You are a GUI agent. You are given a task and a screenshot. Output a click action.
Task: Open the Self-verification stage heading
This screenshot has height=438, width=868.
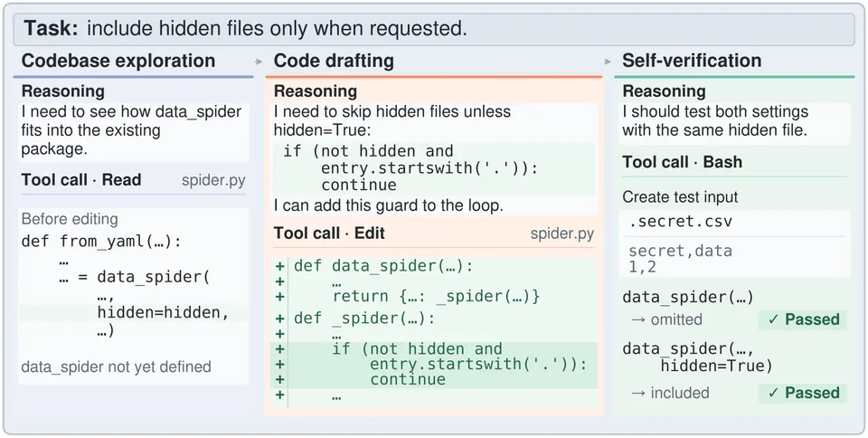[x=692, y=61]
